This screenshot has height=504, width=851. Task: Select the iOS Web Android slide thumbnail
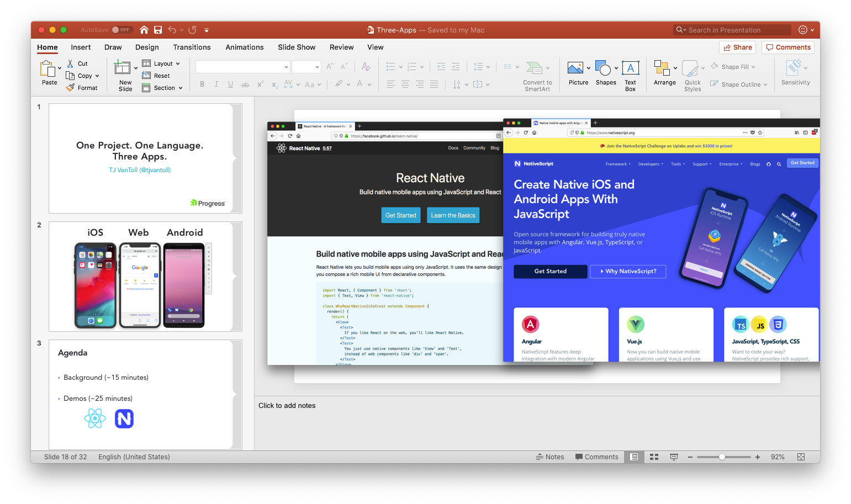[x=145, y=276]
